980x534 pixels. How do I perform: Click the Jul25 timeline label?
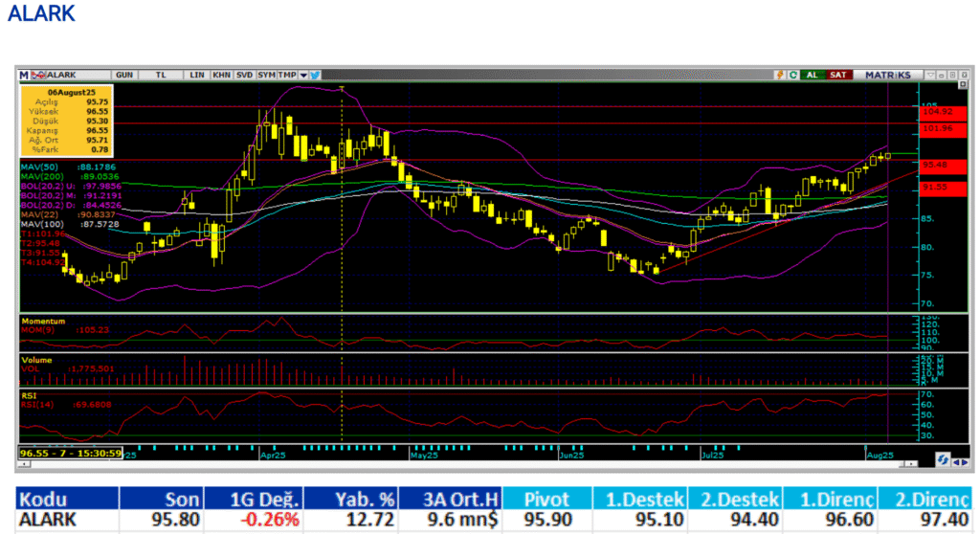coord(712,456)
